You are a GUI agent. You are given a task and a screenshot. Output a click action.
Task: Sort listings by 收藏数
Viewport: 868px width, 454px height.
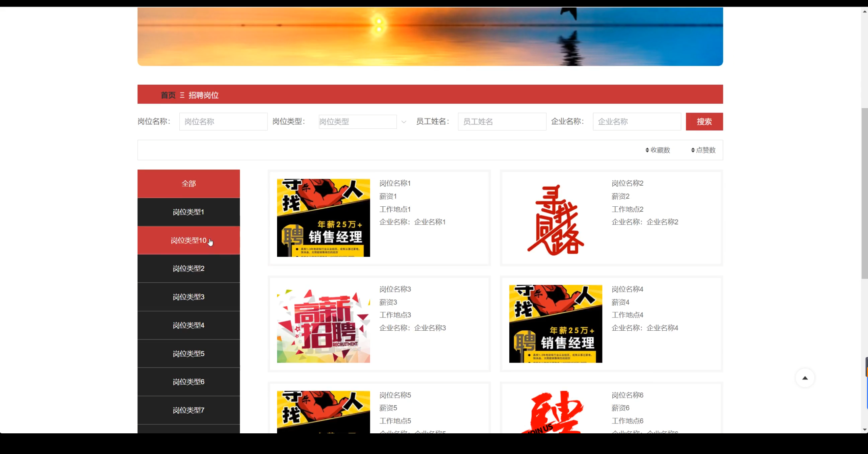click(x=657, y=150)
